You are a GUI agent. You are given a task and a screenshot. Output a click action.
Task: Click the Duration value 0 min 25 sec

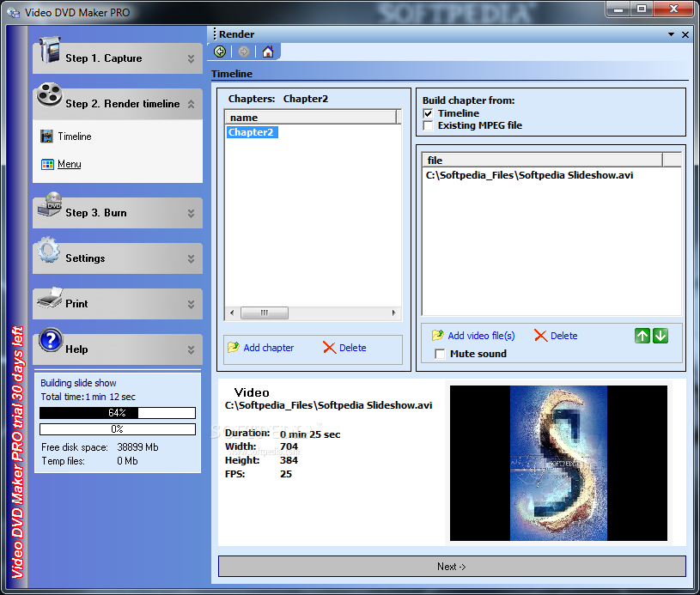pos(310,434)
